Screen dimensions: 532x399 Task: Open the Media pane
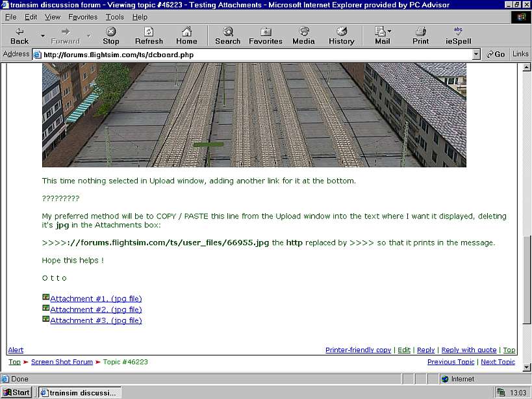(x=303, y=36)
